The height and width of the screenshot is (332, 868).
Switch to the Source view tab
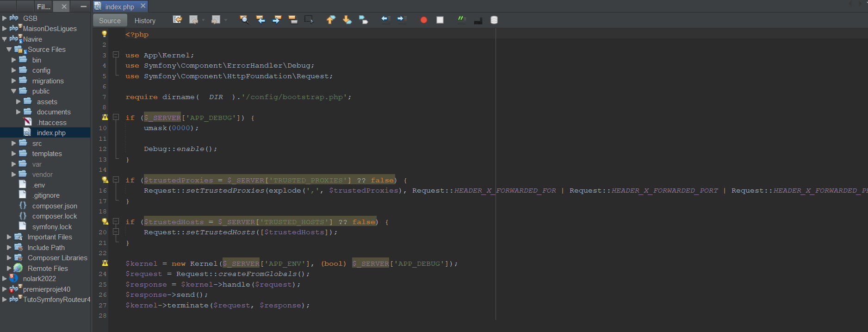[110, 20]
